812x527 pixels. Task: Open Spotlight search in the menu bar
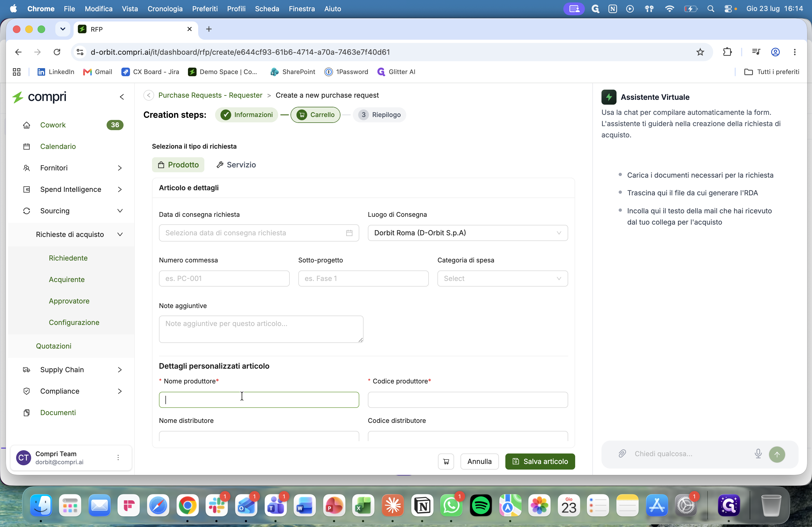711,9
